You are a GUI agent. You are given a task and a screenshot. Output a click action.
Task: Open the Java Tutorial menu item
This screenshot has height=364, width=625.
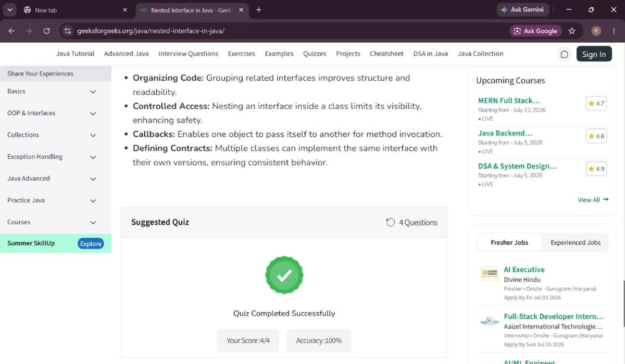pyautogui.click(x=75, y=54)
